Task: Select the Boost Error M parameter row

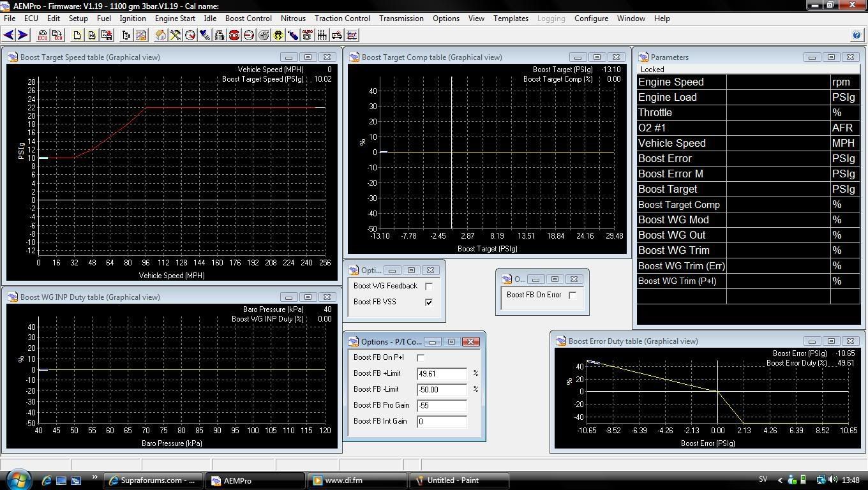Action: coord(749,174)
